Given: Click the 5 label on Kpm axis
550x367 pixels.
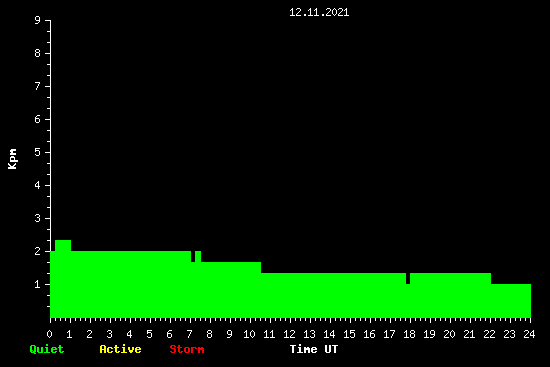Looking at the screenshot, I should [x=38, y=152].
